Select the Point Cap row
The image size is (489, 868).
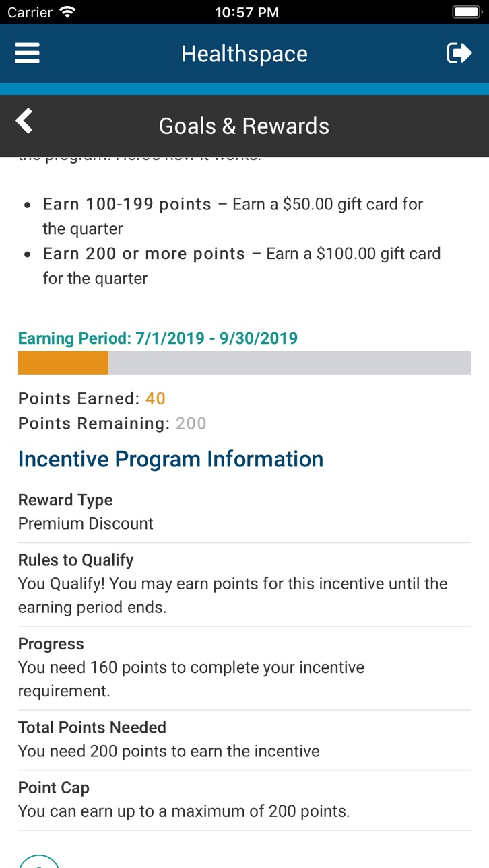point(244,799)
